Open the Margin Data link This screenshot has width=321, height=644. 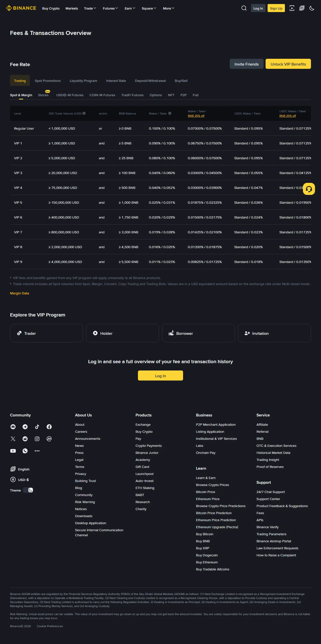click(20, 293)
